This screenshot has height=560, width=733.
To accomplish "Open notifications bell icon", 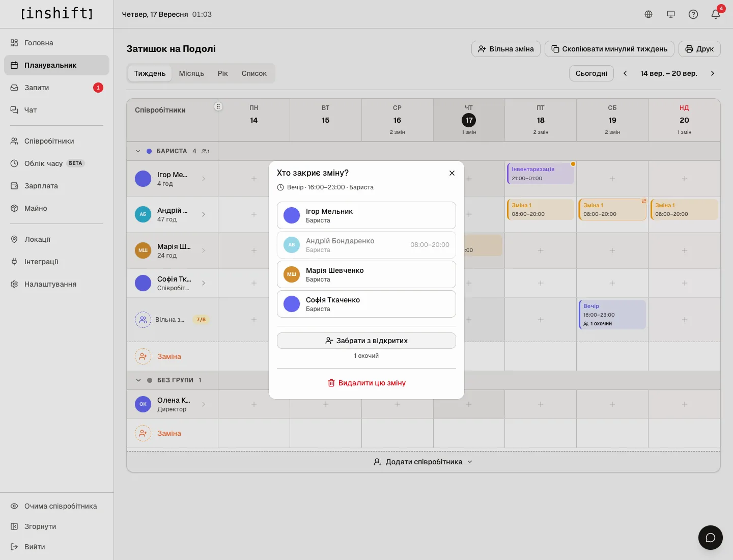I will (x=716, y=14).
